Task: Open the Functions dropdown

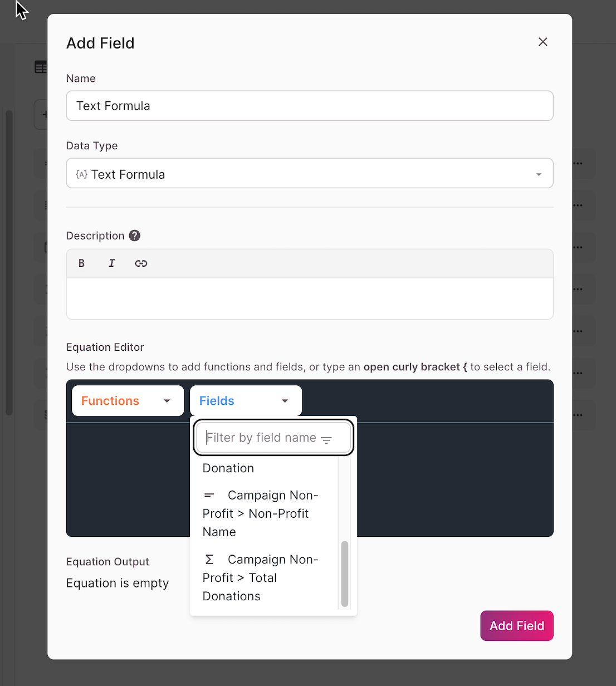Action: pos(127,400)
